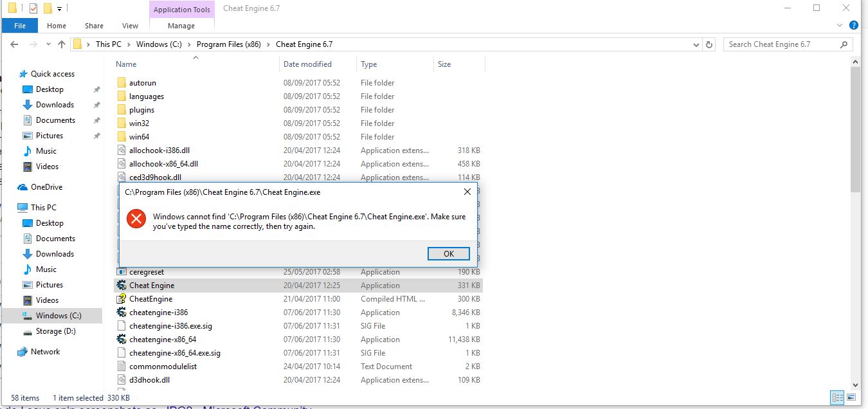Click the Help question mark icon
868x409 pixels.
tap(854, 26)
